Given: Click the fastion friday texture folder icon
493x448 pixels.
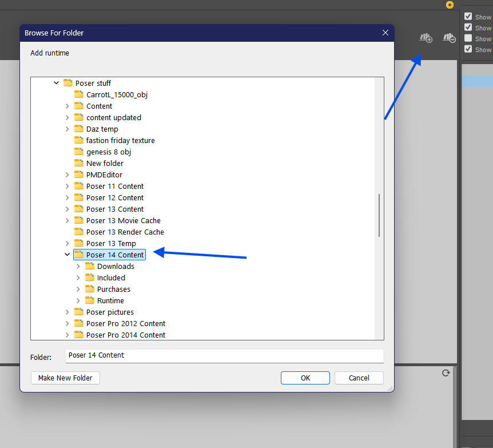Looking at the screenshot, I should pyautogui.click(x=78, y=140).
